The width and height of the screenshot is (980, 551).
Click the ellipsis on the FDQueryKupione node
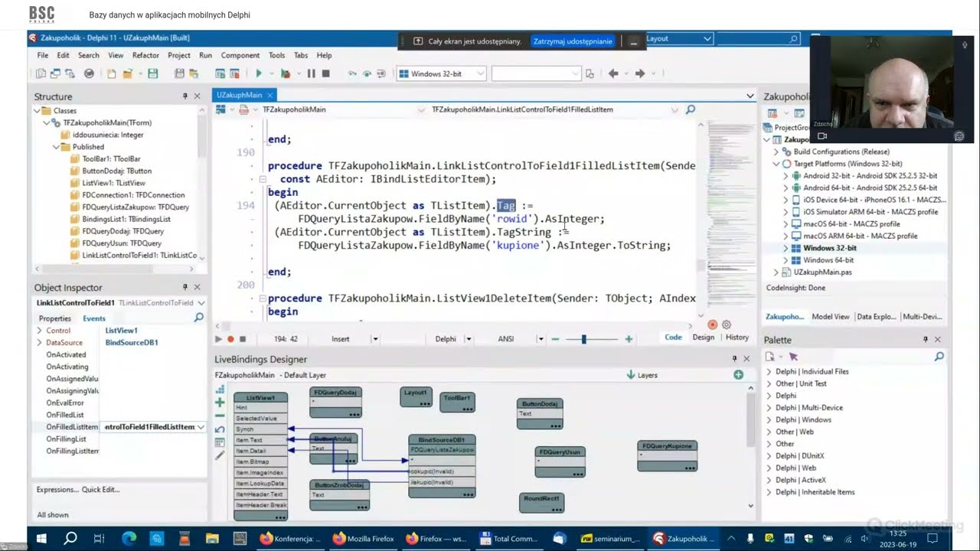click(x=690, y=467)
